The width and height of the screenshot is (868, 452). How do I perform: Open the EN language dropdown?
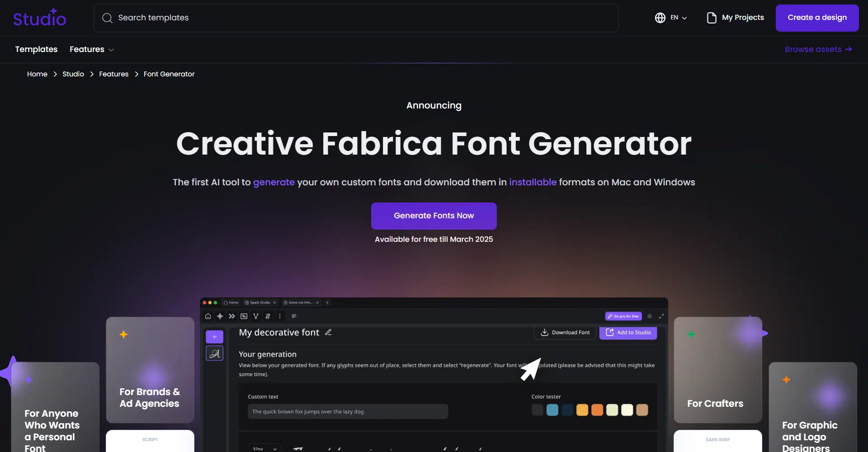pos(678,18)
